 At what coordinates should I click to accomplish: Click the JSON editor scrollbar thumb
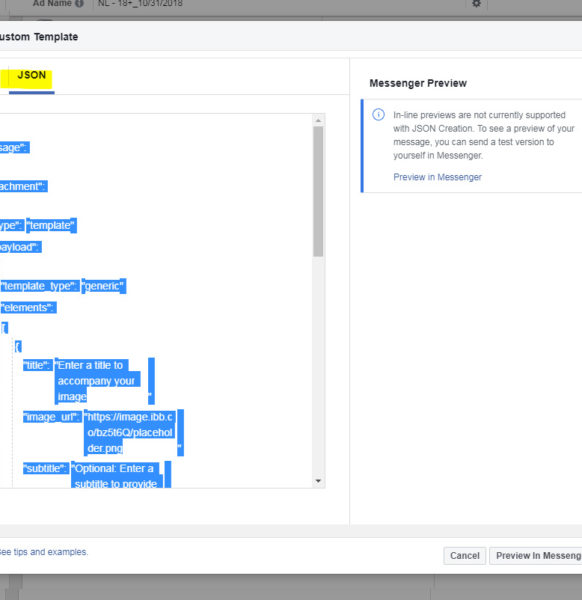(318, 191)
